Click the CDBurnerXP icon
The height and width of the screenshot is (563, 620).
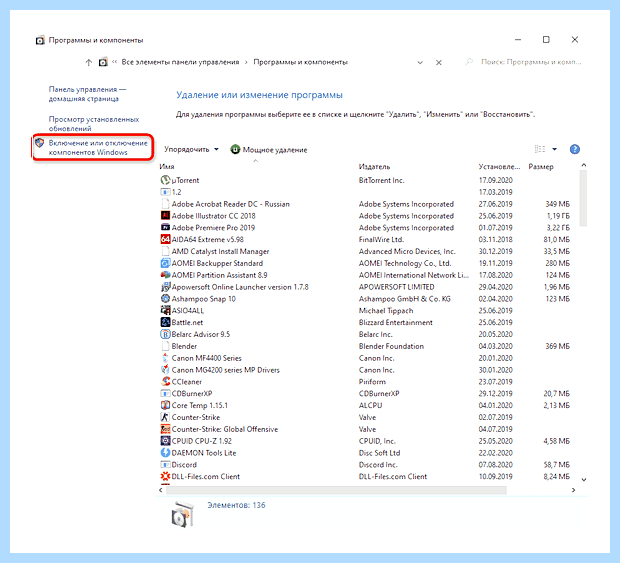coord(165,394)
